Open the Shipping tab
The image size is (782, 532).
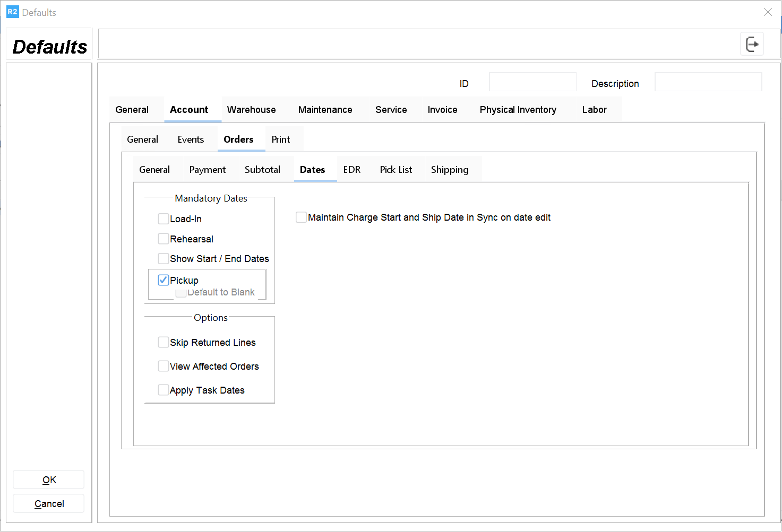coord(449,170)
